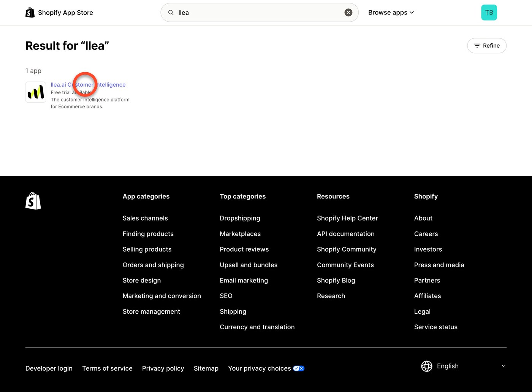Open Store management category
Viewport: 532px width, 392px height.
coord(151,311)
